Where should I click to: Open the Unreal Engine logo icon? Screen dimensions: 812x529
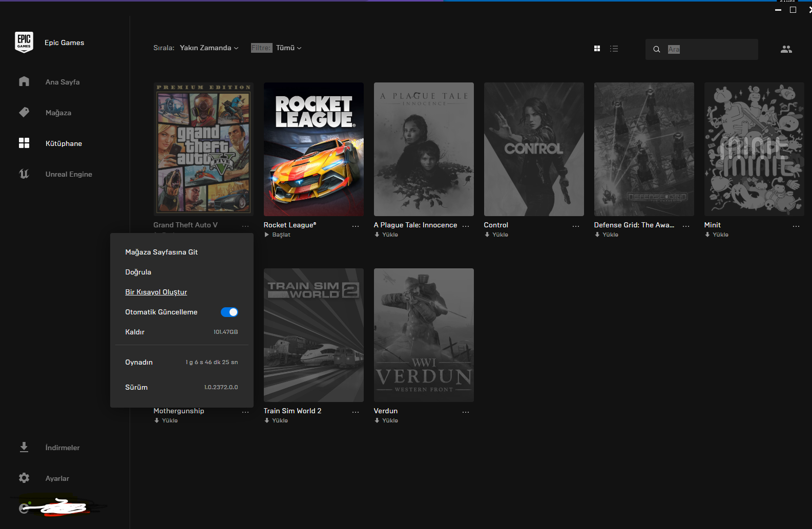point(24,174)
